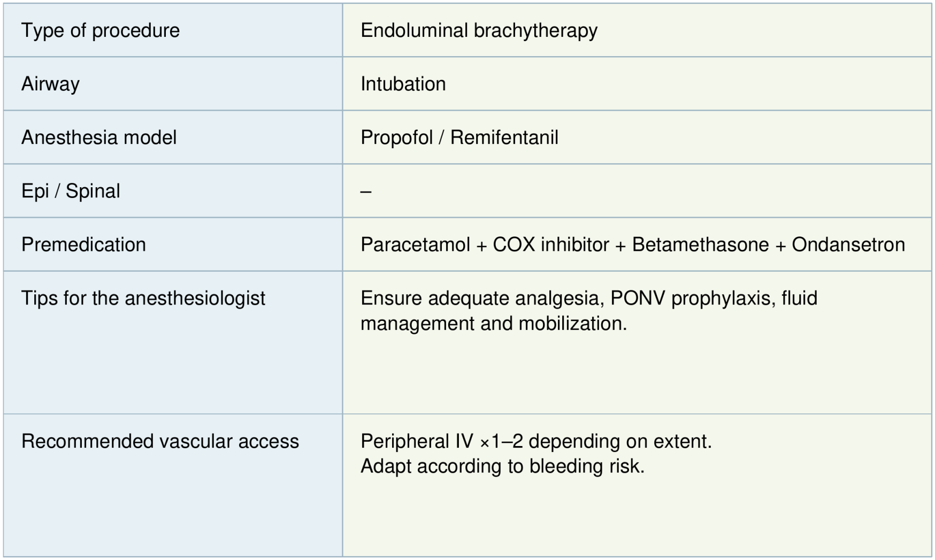Screen dimensions: 935x560
Task: Click the 'Anesthesia model' label
Action: [99, 137]
